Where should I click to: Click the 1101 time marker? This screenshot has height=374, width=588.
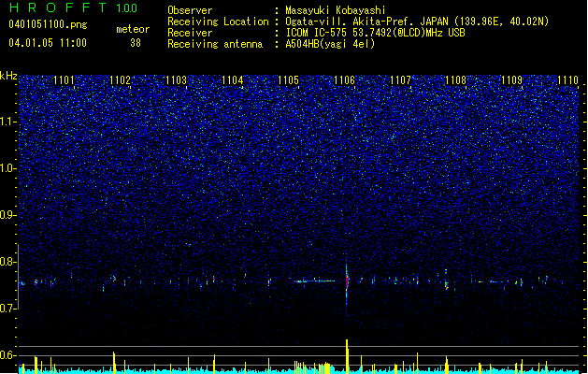pyautogui.click(x=65, y=80)
